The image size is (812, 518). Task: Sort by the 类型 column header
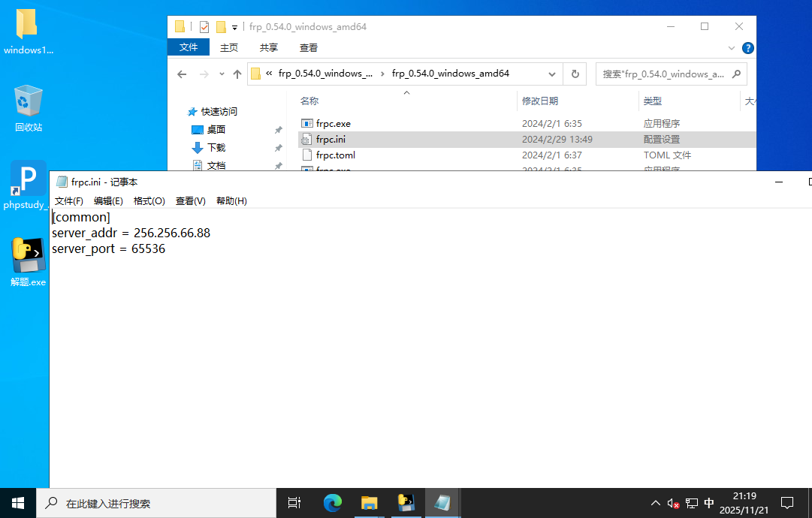[653, 101]
